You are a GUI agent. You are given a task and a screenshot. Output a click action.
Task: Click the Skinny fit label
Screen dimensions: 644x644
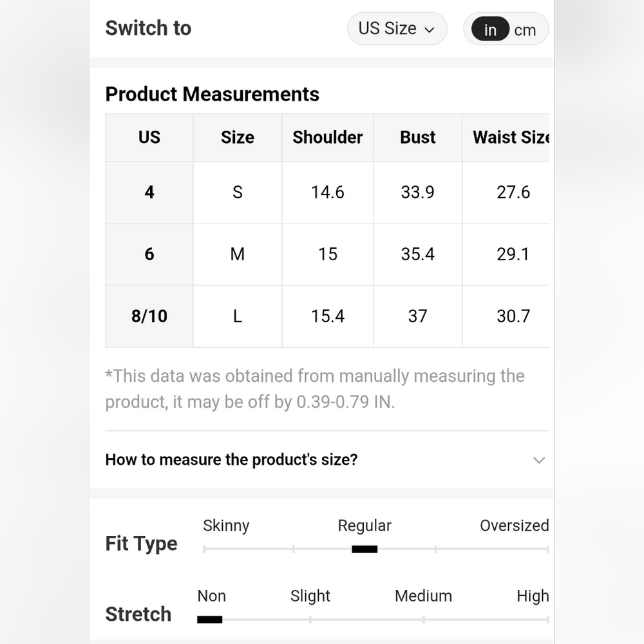click(226, 526)
